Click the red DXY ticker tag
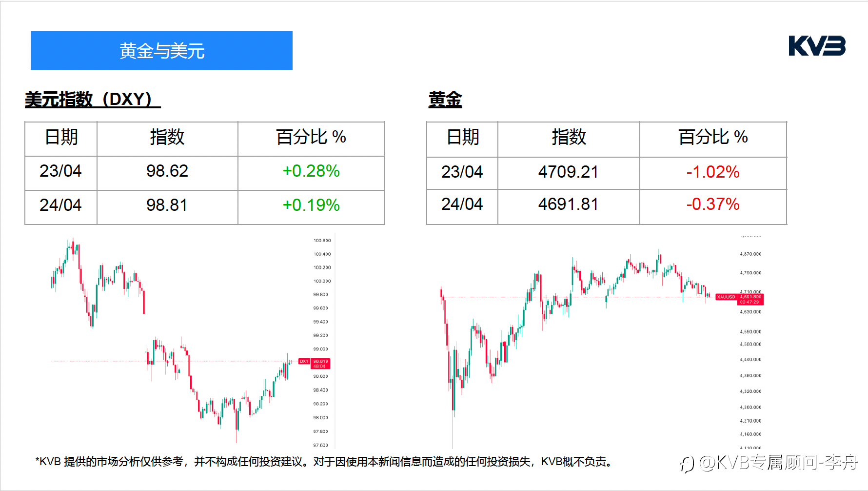The image size is (868, 491). [304, 362]
